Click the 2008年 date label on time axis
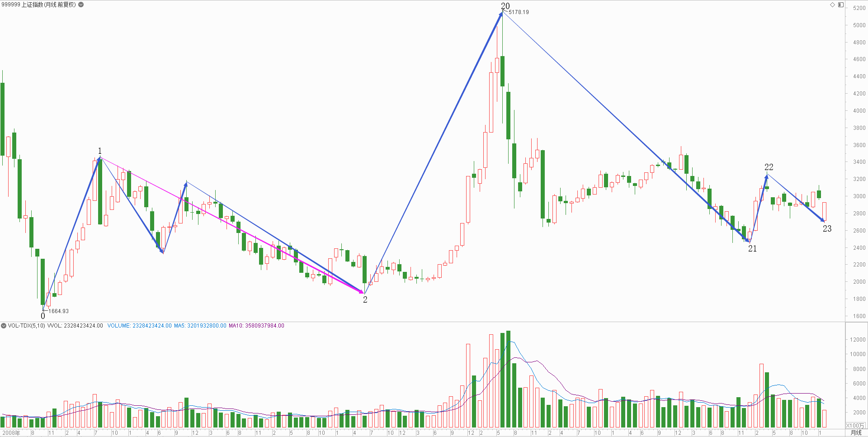 point(11,433)
